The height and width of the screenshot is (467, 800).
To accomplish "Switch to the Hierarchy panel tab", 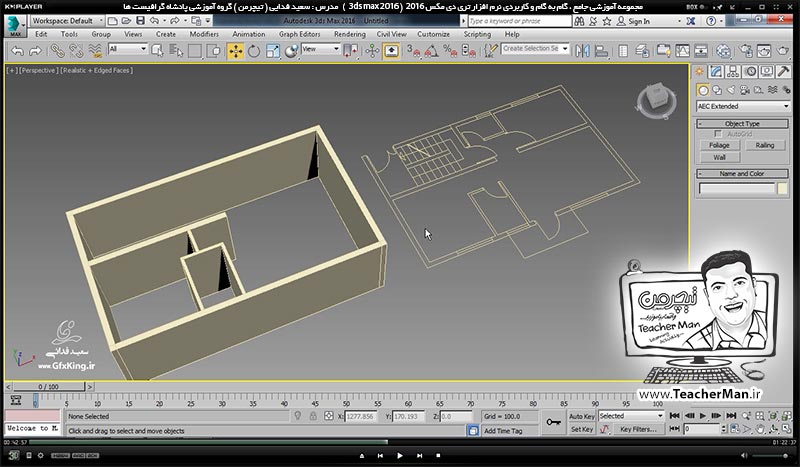I will point(733,71).
